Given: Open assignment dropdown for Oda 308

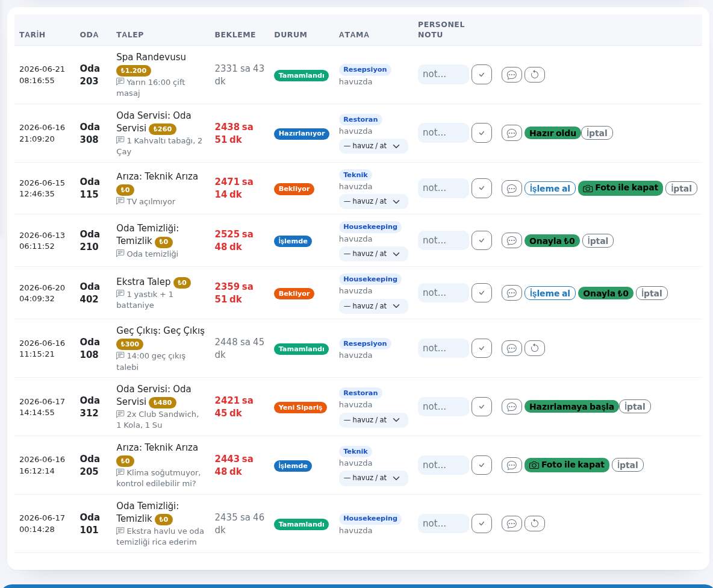Looking at the screenshot, I should coord(373,146).
